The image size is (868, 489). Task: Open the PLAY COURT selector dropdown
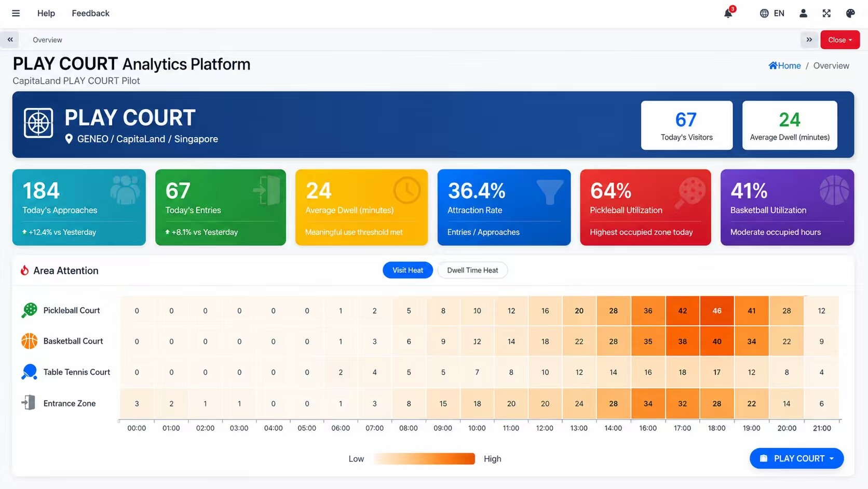coord(796,458)
